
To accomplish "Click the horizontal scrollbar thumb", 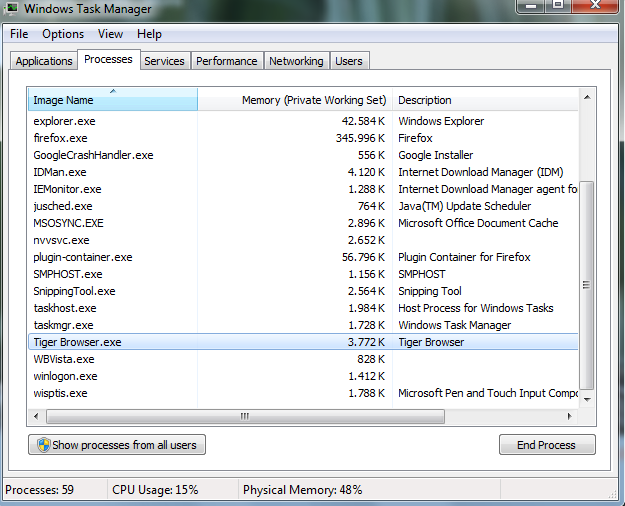I will coord(245,417).
